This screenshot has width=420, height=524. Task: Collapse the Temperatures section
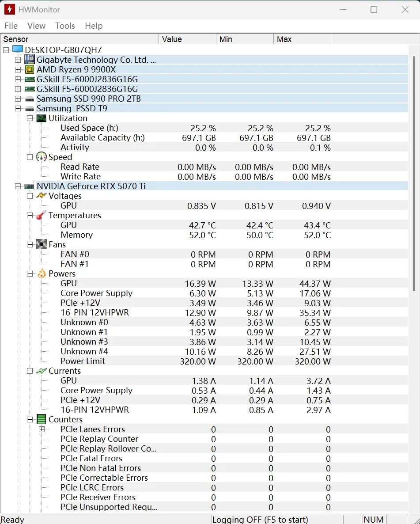(x=30, y=216)
